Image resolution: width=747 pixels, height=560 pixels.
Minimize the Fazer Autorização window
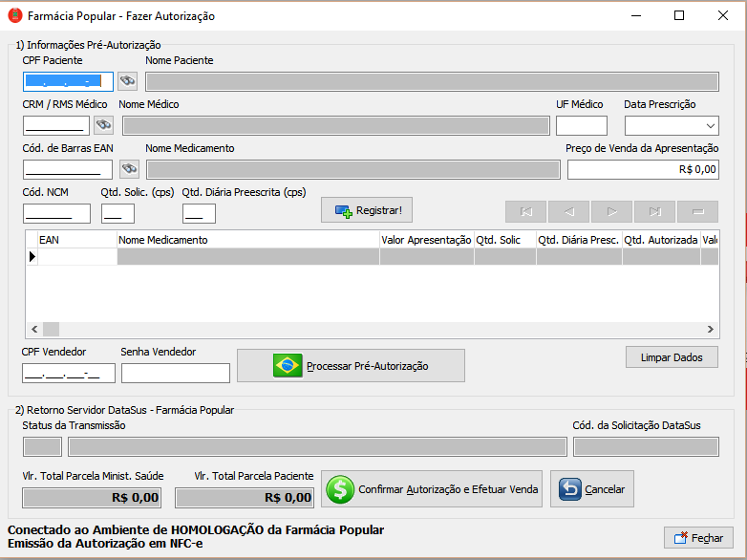coord(636,15)
